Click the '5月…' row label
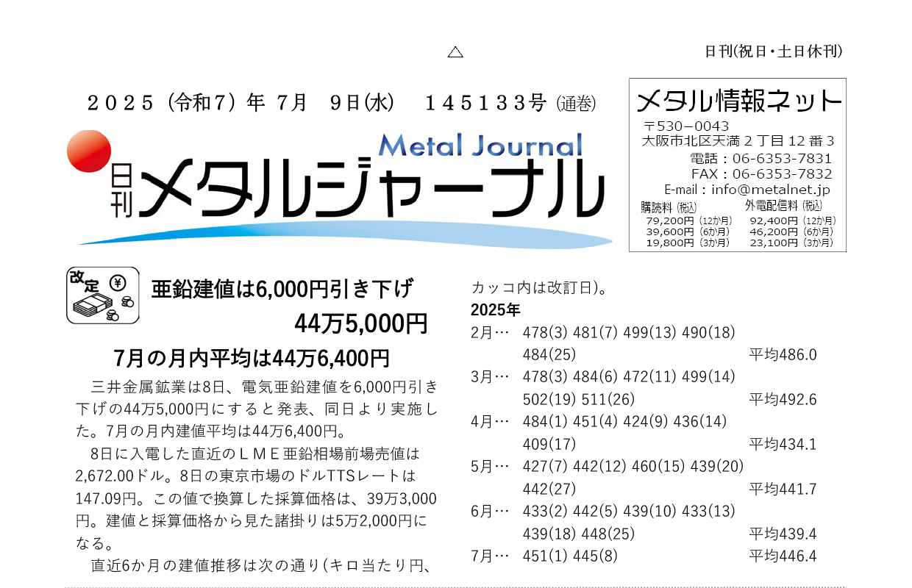Screen dimensions: 912x588 click(490, 467)
